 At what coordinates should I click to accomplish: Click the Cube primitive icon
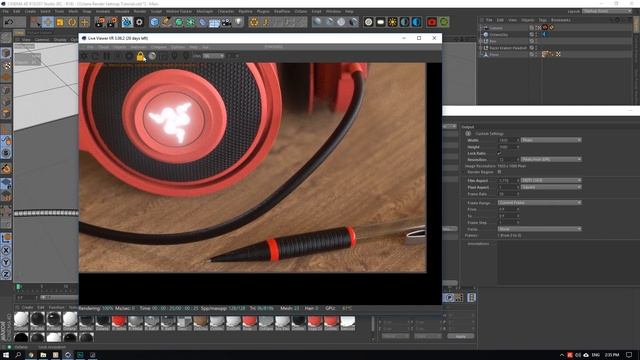154,22
